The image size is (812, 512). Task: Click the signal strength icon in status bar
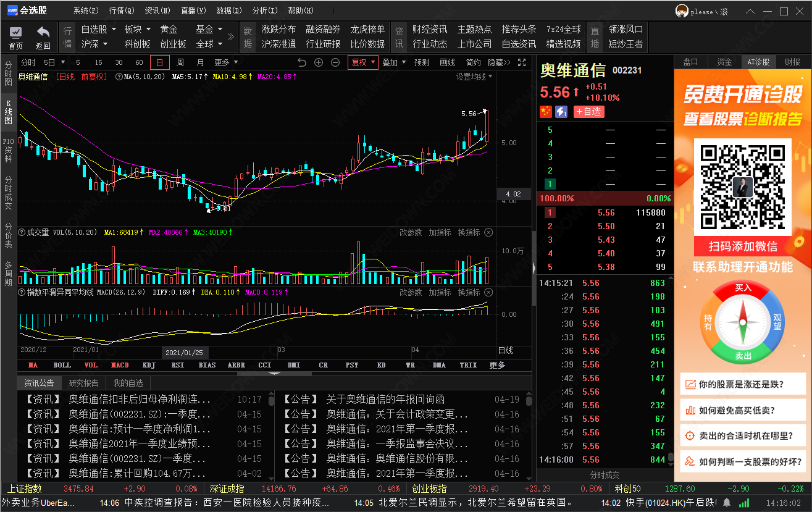745,503
